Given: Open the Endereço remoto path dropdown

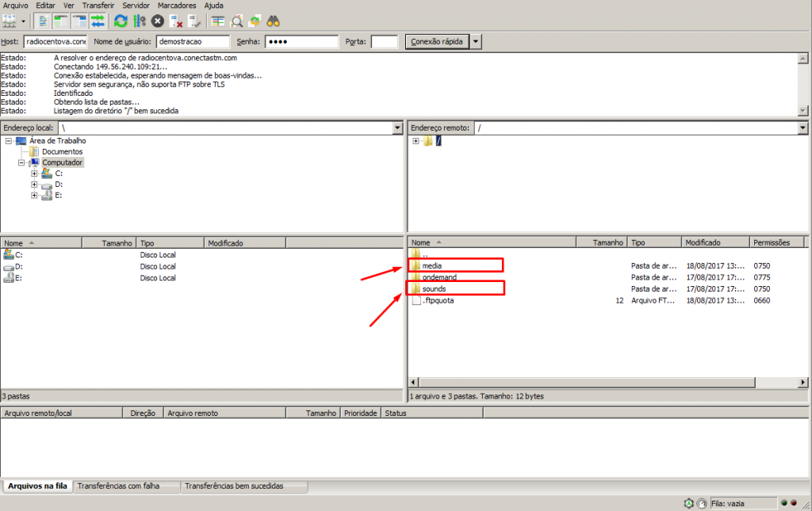Looking at the screenshot, I should pyautogui.click(x=802, y=128).
